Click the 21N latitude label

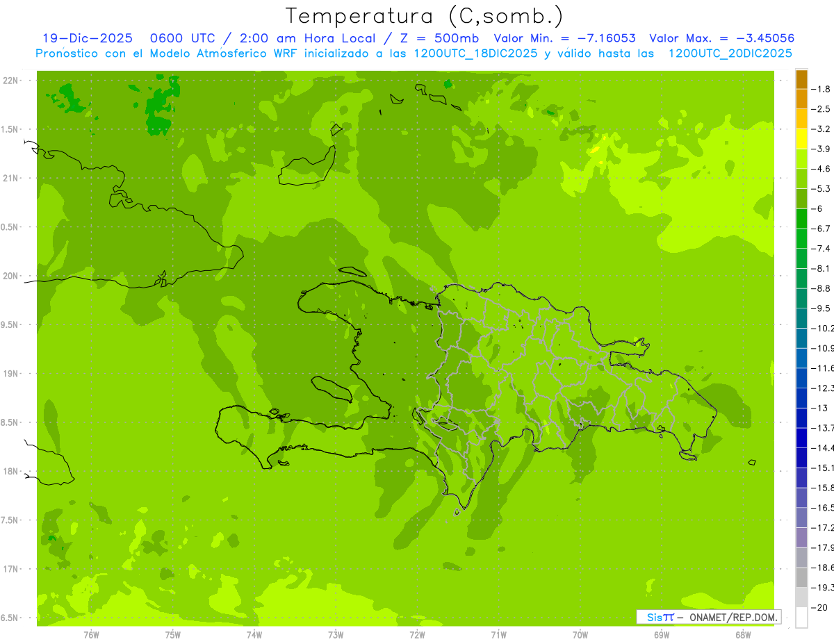[10, 178]
